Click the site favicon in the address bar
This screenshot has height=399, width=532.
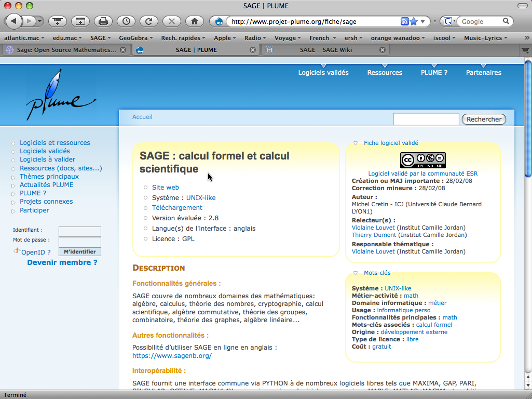pos(219,21)
